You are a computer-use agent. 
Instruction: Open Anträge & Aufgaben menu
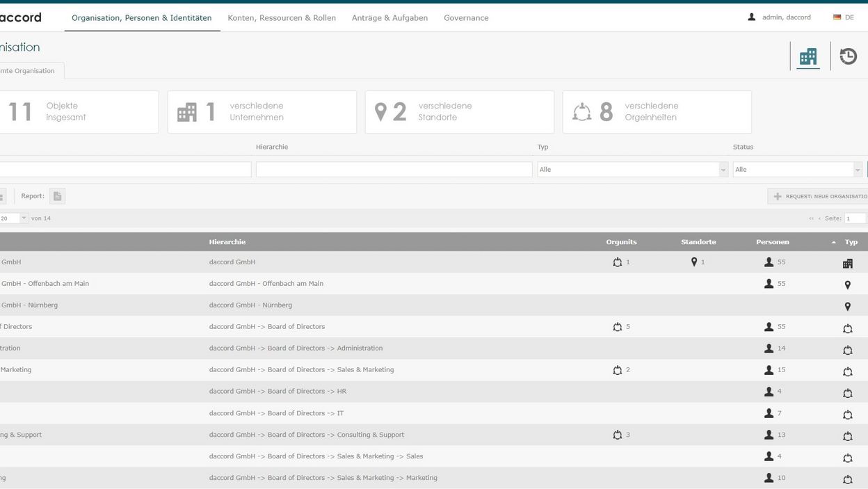(x=389, y=18)
